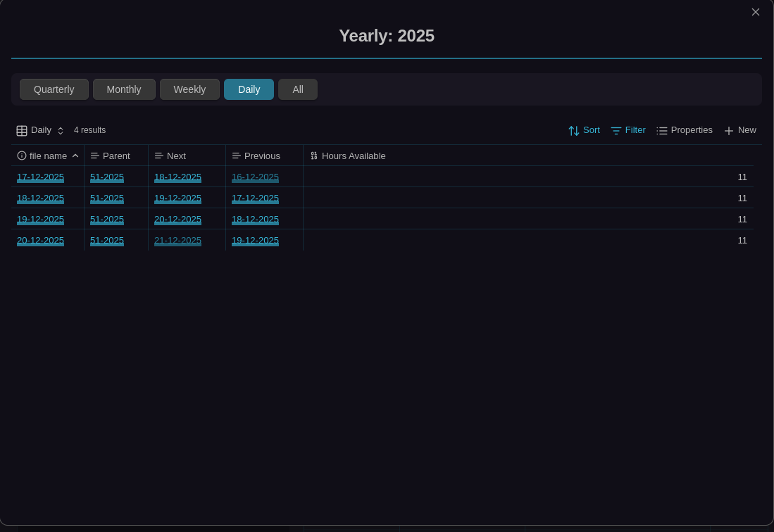
Task: Open the Sort options
Action: pos(584,130)
